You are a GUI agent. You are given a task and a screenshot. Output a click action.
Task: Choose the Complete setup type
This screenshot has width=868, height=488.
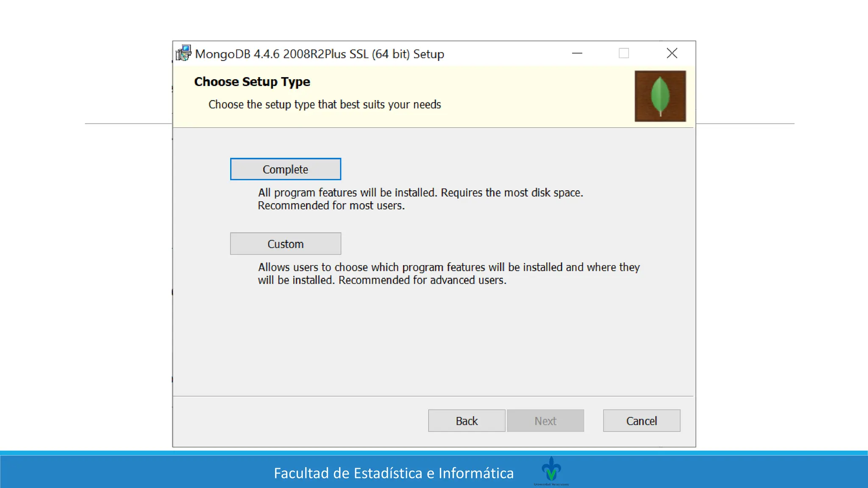pos(285,169)
